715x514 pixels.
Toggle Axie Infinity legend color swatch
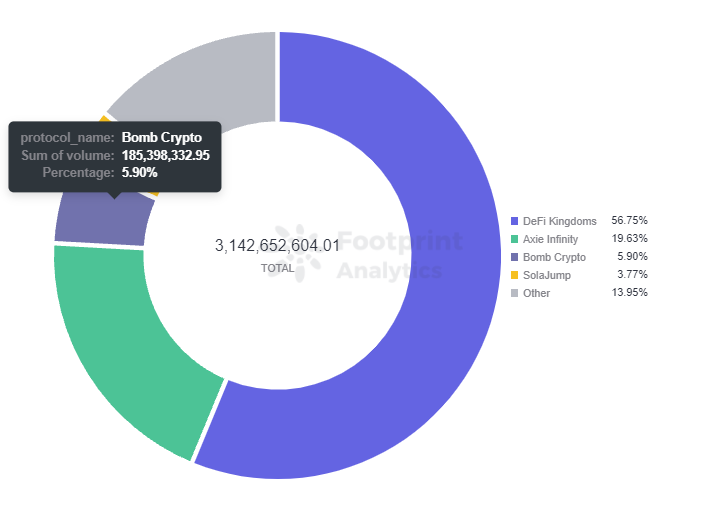click(x=514, y=239)
